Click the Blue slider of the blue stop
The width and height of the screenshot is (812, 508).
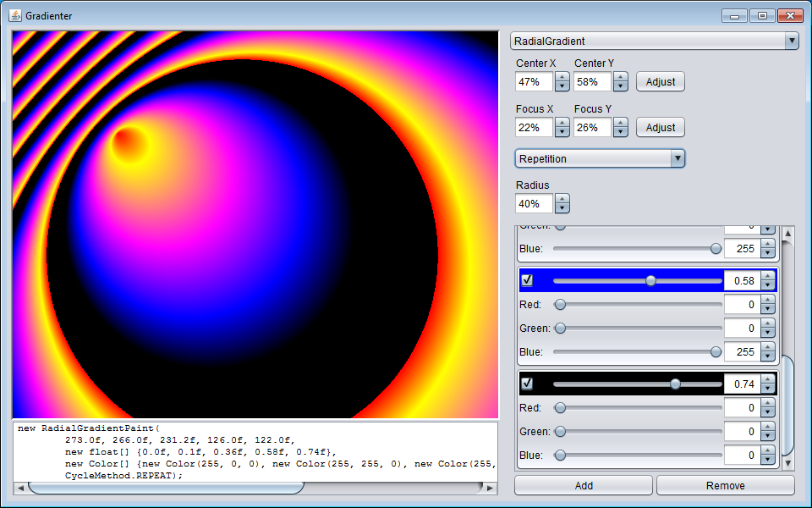click(638, 352)
